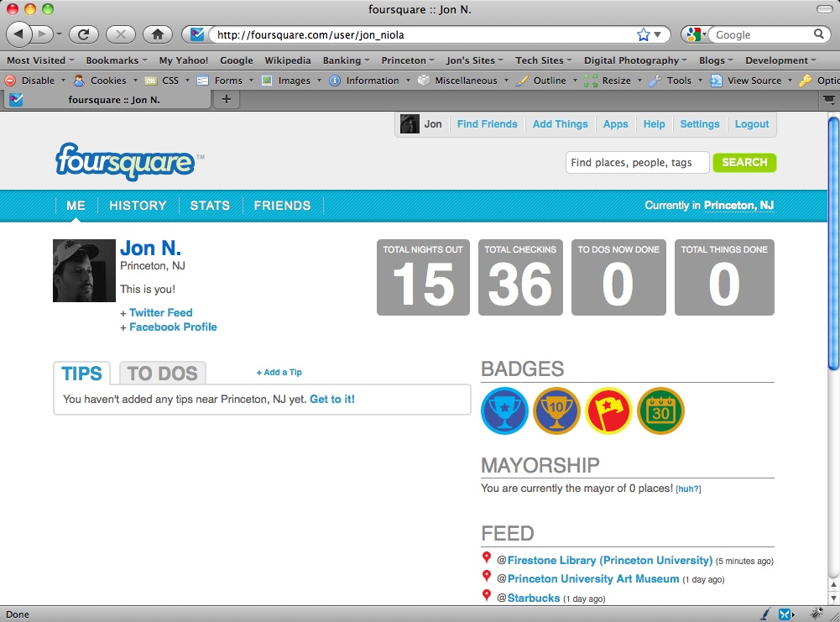
Task: Reload the page with the refresh button
Action: click(84, 34)
